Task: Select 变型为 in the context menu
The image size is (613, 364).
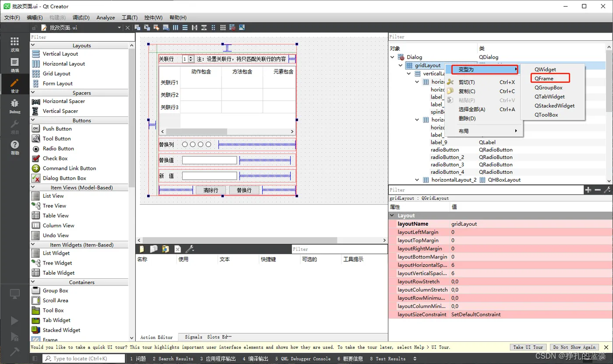Action: click(483, 70)
